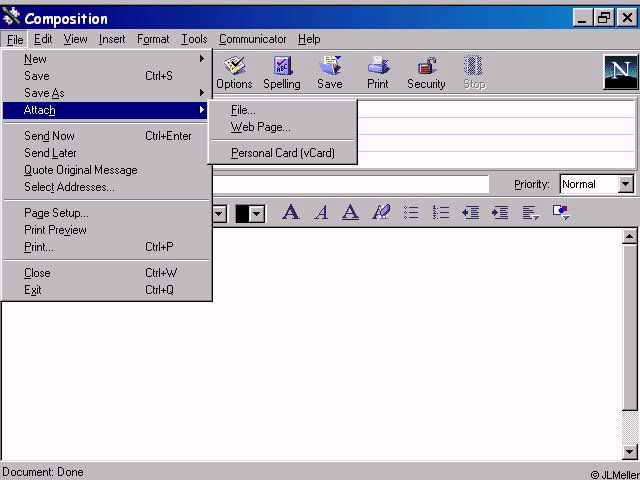Open the alignment options icon

click(x=531, y=212)
